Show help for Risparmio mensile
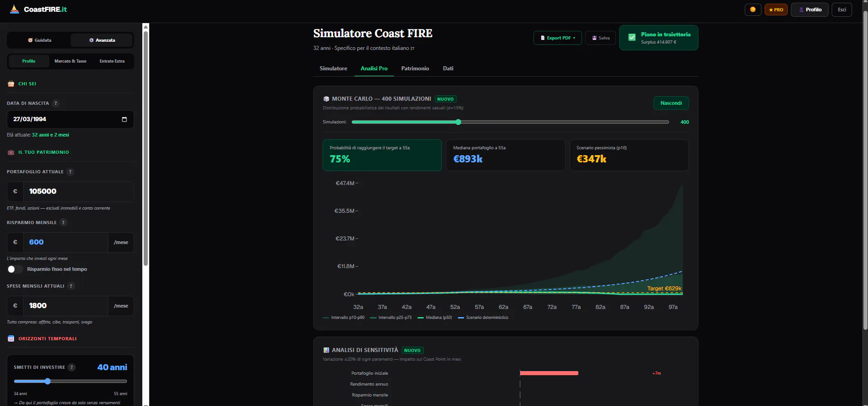The width and height of the screenshot is (868, 406). tap(63, 223)
